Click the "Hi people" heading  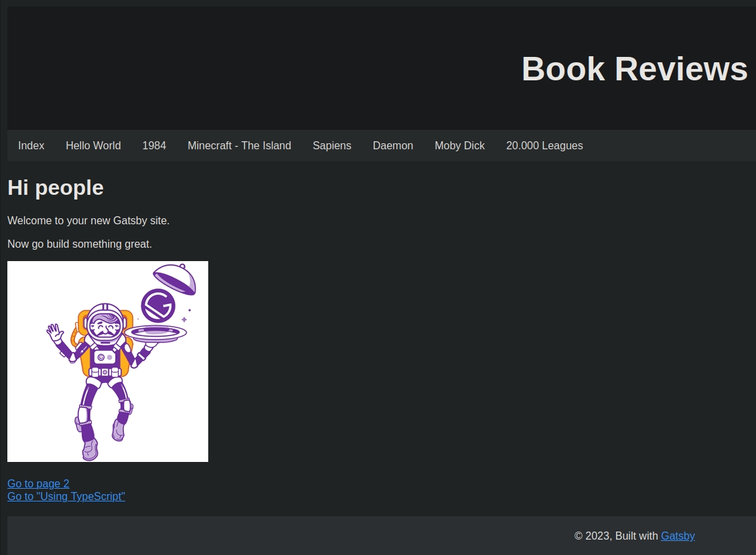[56, 187]
